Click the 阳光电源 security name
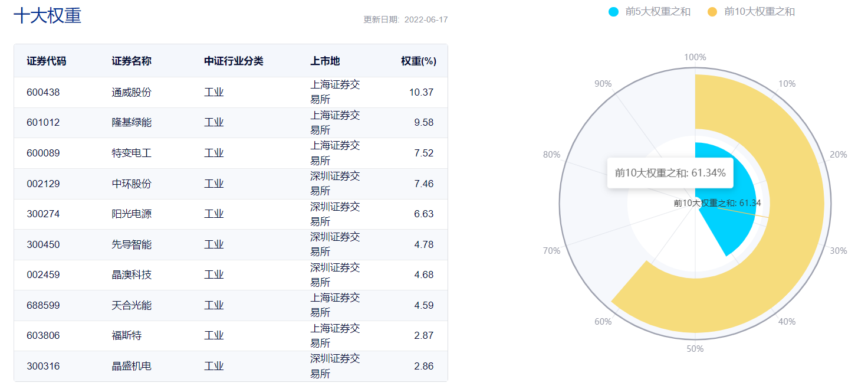The height and width of the screenshot is (389, 868). (x=131, y=214)
